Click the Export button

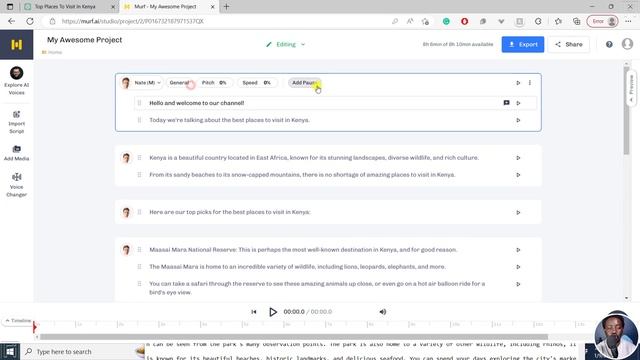[523, 44]
